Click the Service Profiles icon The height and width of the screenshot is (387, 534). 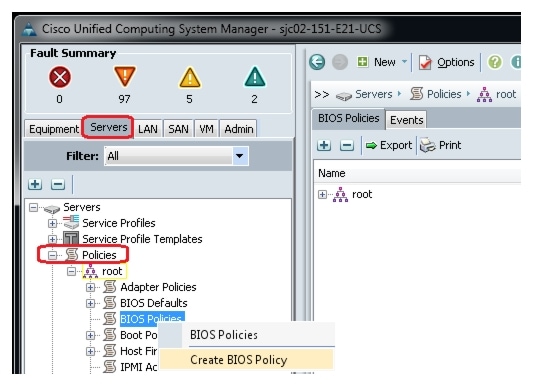click(x=71, y=222)
